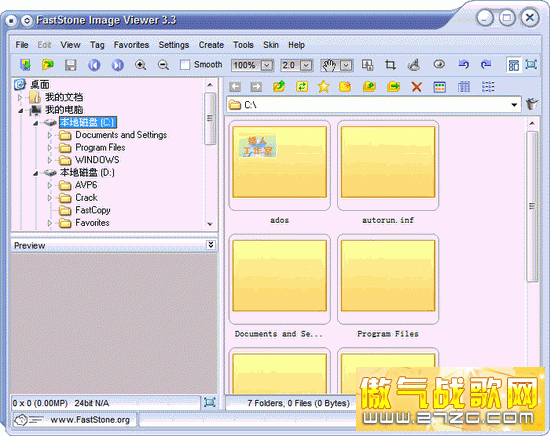Go to the previous image
This screenshot has width=550, height=436.
point(94,65)
